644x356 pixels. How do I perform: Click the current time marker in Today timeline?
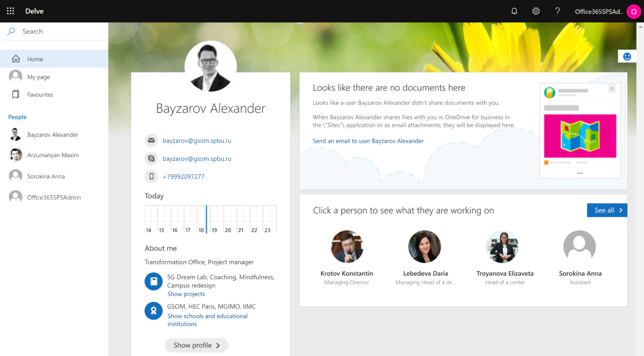207,219
